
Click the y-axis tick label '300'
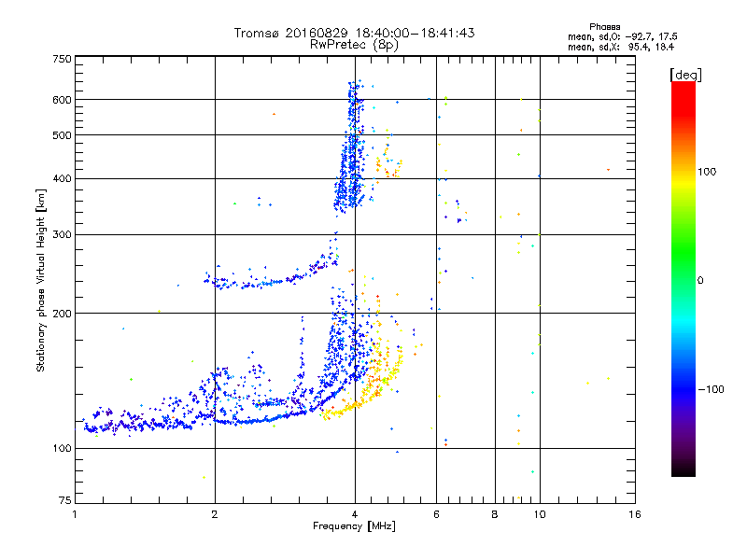(x=63, y=235)
